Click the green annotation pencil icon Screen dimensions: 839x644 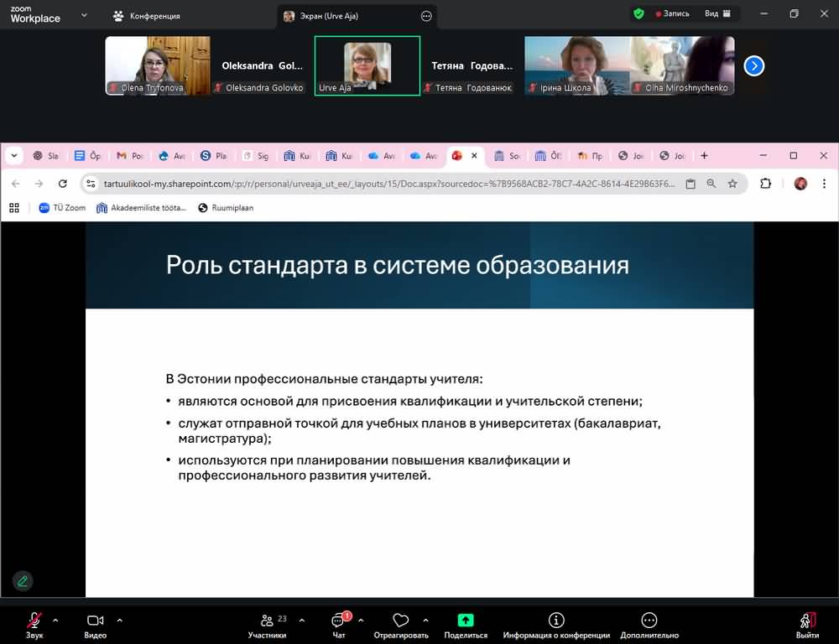click(x=23, y=580)
